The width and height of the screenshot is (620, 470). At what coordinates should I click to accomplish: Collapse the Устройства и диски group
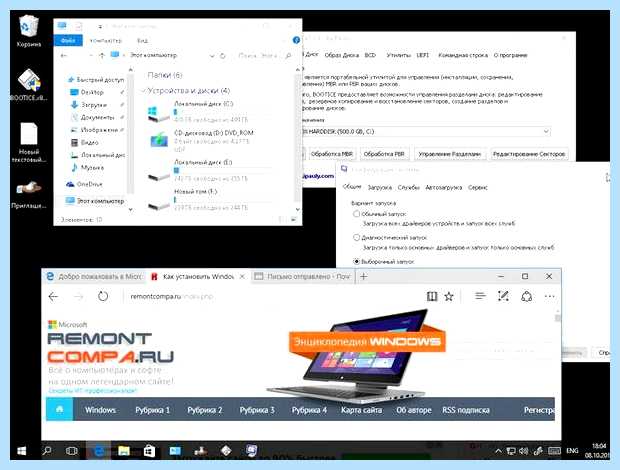click(143, 91)
